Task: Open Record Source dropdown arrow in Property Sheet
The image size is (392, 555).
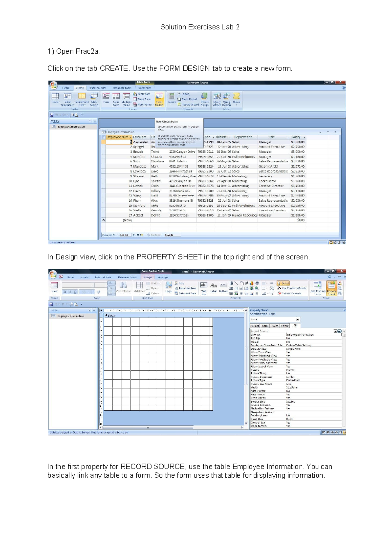Action: pos(335,331)
